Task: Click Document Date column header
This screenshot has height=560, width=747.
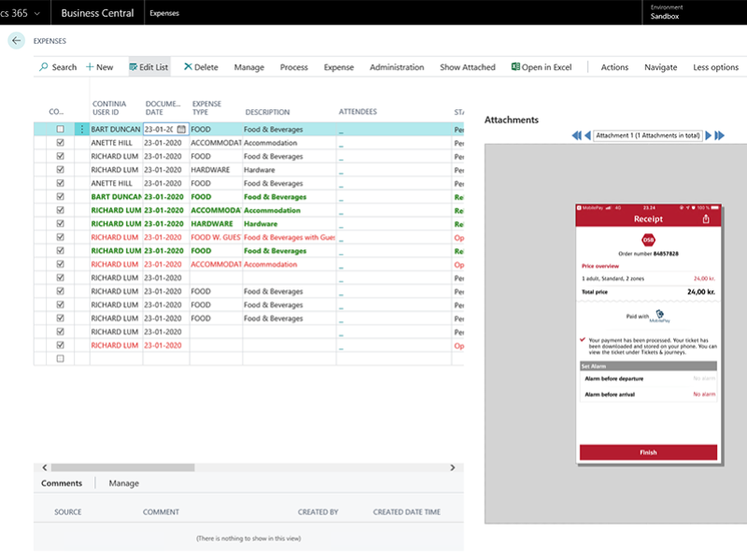Action: (162, 107)
